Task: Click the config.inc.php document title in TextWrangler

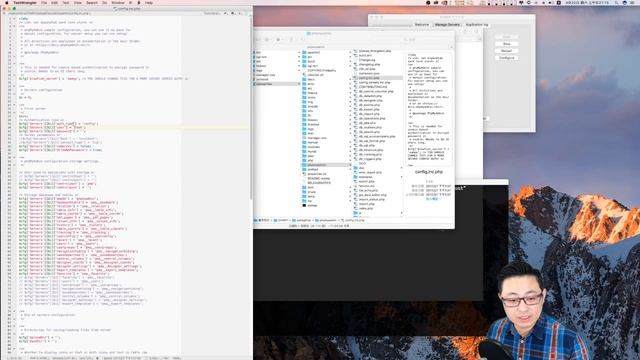Action: tap(129, 9)
